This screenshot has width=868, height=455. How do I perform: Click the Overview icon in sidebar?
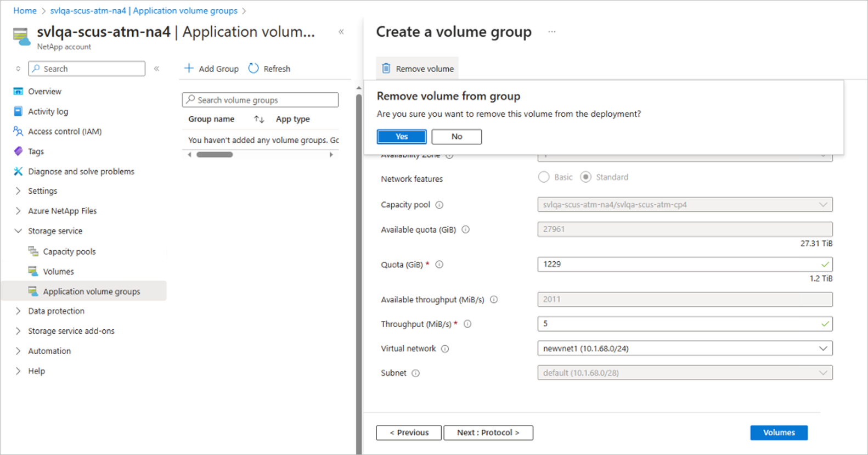[x=18, y=91]
